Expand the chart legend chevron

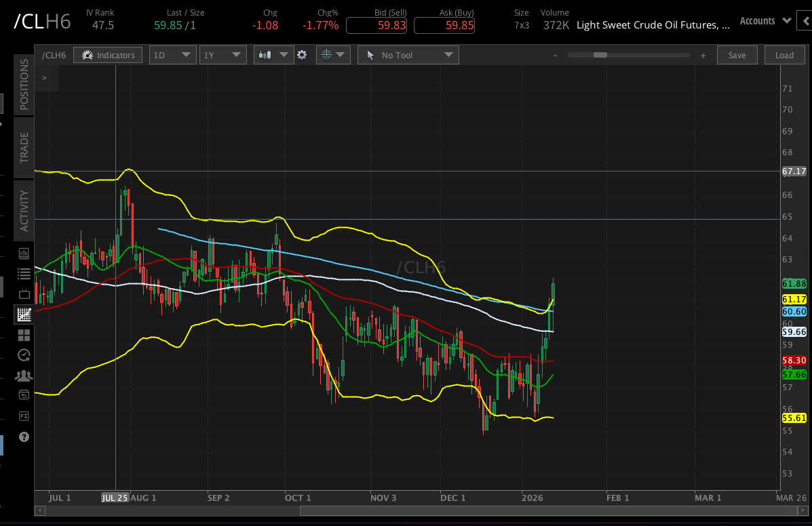pos(45,78)
